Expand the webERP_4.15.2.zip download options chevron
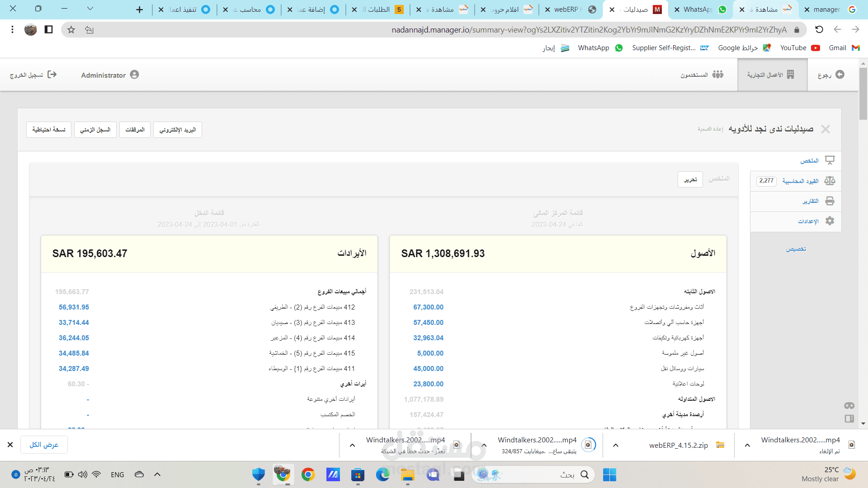Viewport: 868px width, 488px height. tap(616, 445)
